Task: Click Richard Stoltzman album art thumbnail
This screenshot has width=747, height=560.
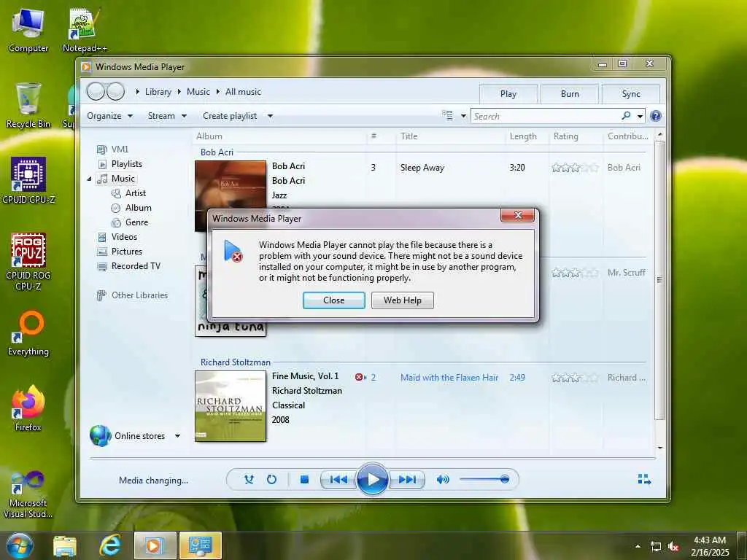Action: (231, 406)
